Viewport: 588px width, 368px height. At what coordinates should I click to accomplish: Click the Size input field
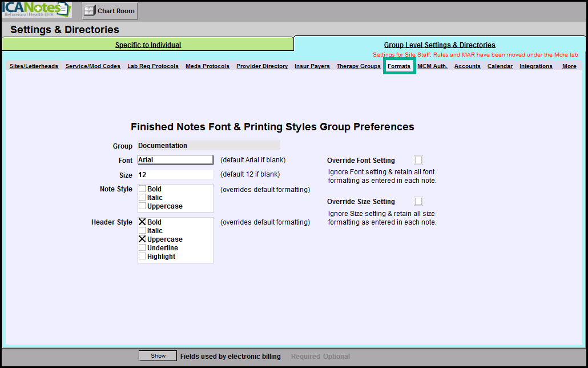coord(175,175)
